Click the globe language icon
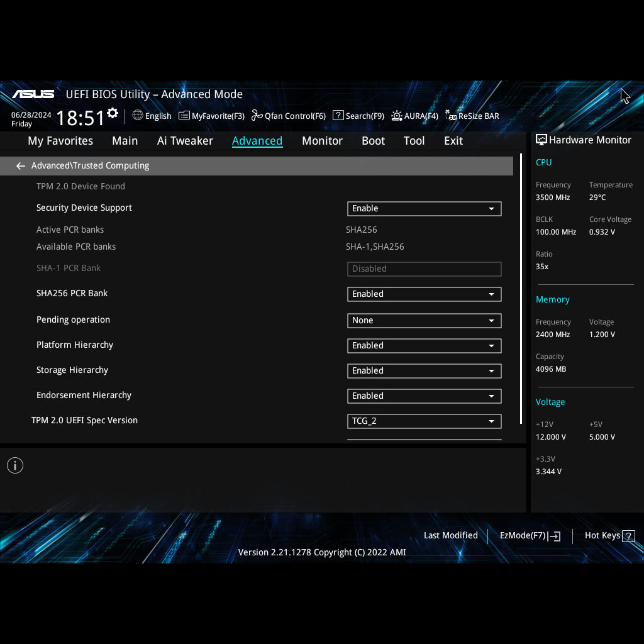This screenshot has height=644, width=644. [x=138, y=116]
